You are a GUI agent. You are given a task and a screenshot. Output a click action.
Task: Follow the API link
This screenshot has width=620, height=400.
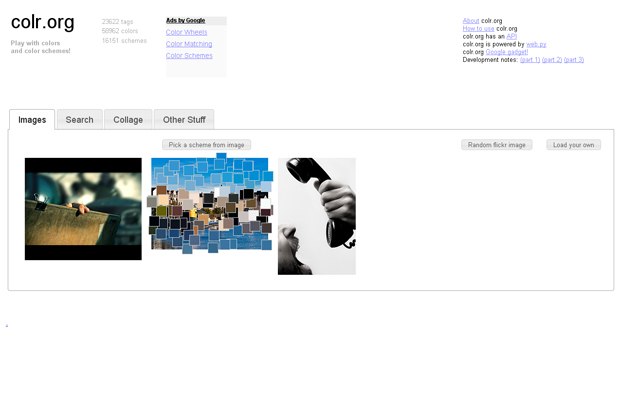[512, 36]
